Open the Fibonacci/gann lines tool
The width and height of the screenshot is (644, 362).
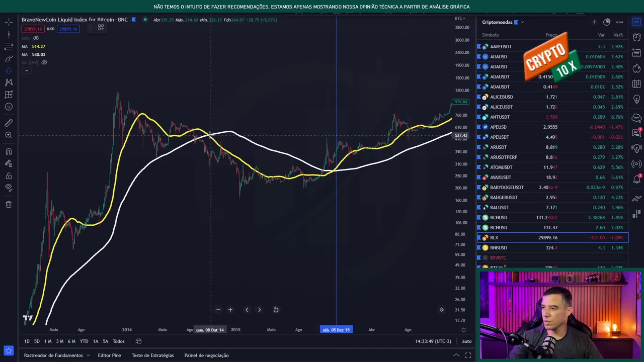coord(9,46)
